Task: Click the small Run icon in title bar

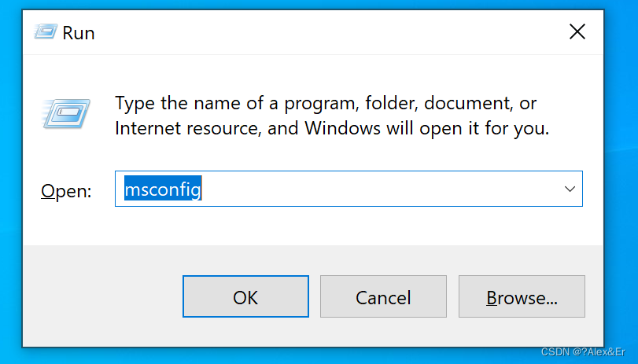Action: [46, 31]
